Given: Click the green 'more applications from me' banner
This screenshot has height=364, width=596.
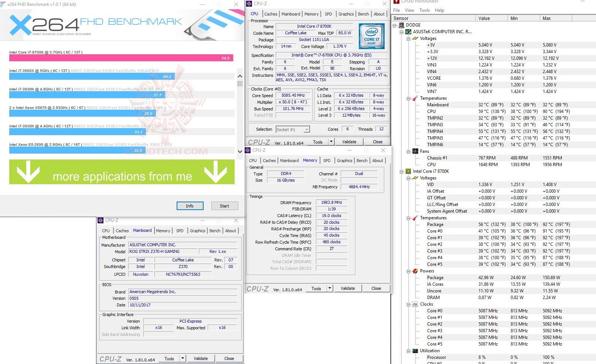Looking at the screenshot, I should (x=122, y=172).
